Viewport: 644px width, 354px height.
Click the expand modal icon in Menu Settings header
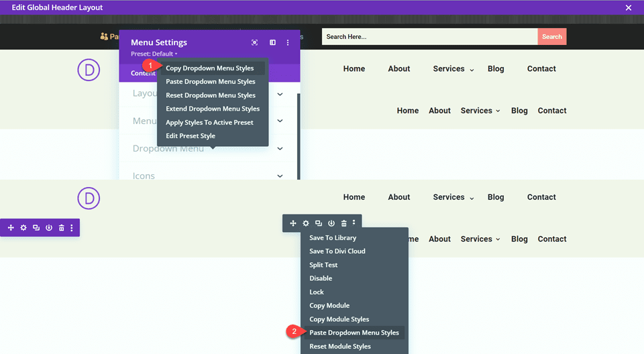point(254,42)
